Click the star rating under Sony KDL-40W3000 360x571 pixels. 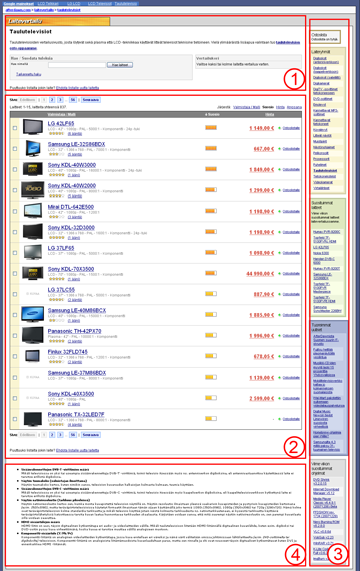[x=56, y=175]
